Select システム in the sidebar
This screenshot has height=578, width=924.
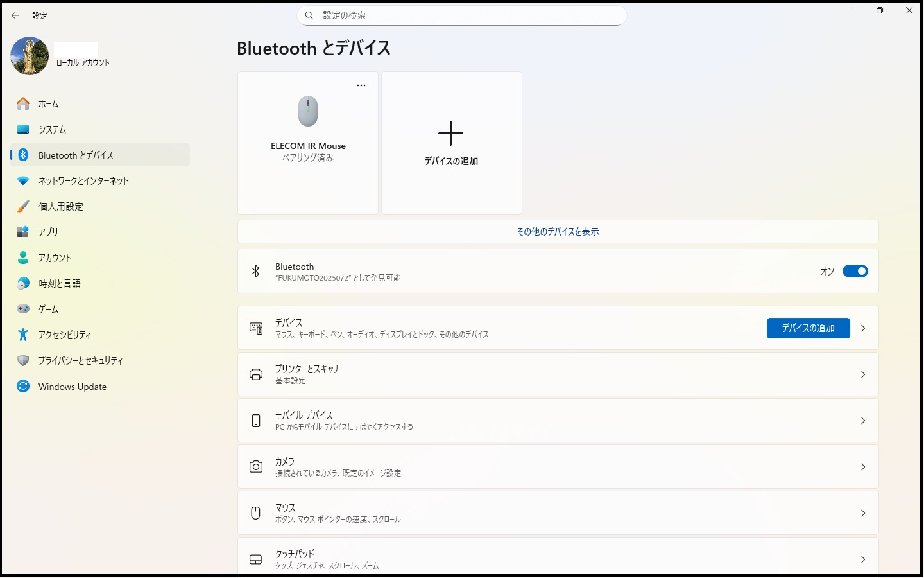tap(53, 130)
